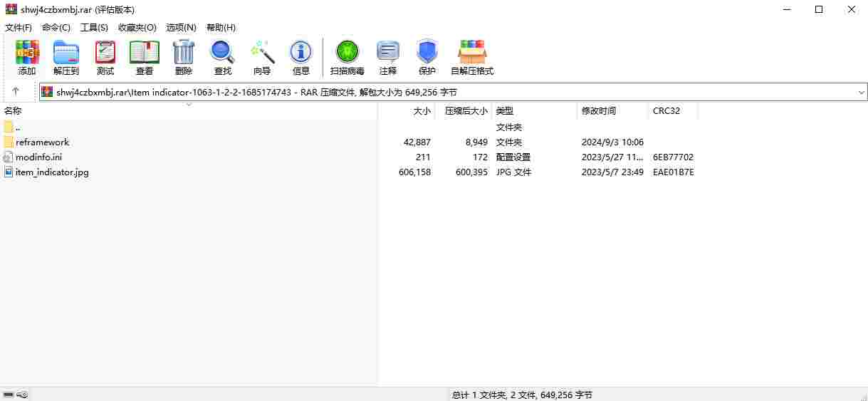Screen dimensions: 868x401
Task: Open the 命令(C) menu
Action: pyautogui.click(x=56, y=27)
